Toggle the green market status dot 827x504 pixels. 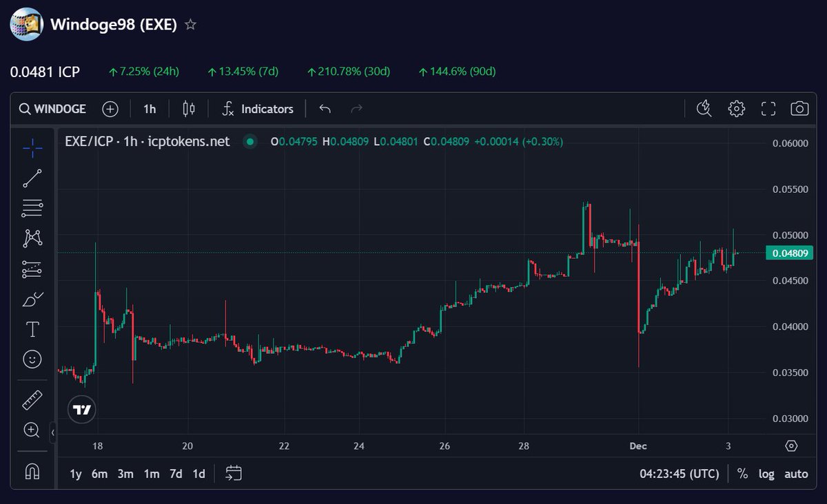click(x=250, y=142)
